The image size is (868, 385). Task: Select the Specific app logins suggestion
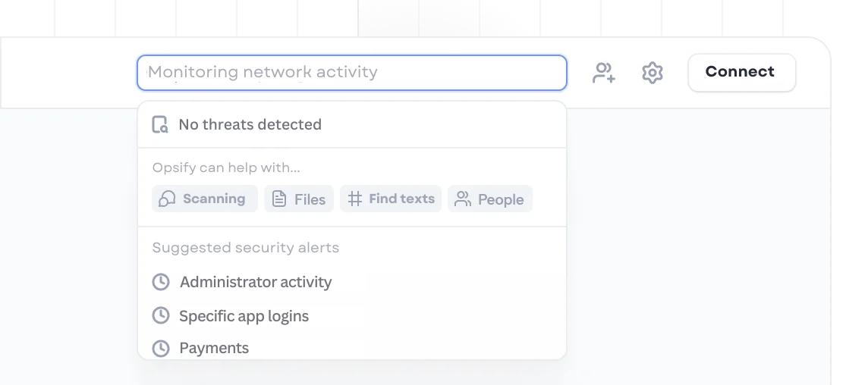(x=244, y=316)
